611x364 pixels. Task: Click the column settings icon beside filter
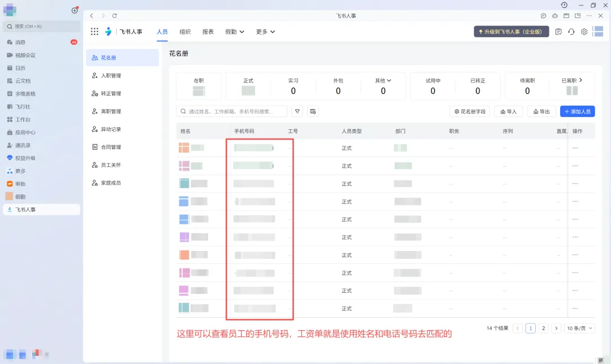pyautogui.click(x=313, y=111)
